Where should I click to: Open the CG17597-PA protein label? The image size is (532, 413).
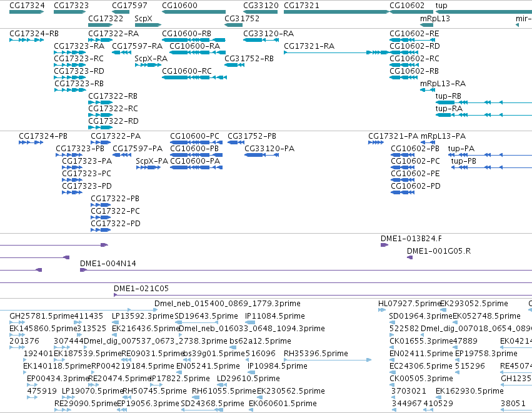coord(138,149)
